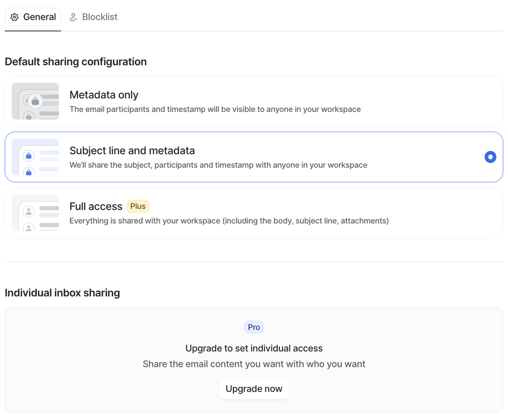Choose the Full access sharing option
Image resolution: width=508 pixels, height=420 pixels.
[254, 212]
